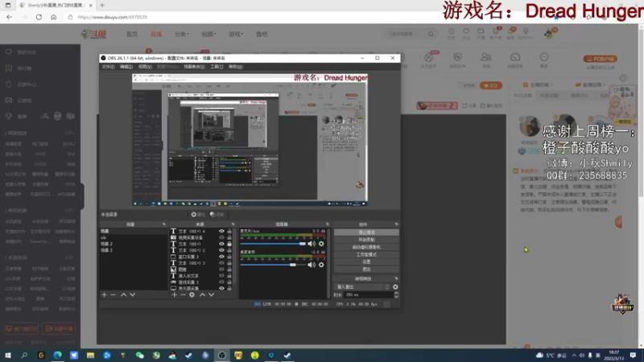
Task: Remove the selected source with the minus icon
Action: [183, 294]
